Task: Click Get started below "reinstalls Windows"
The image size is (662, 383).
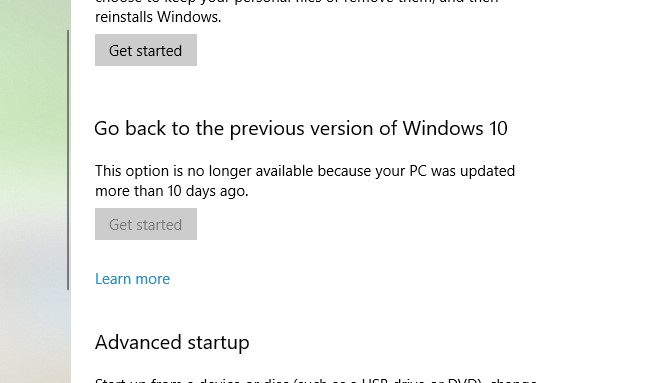Action: [146, 50]
